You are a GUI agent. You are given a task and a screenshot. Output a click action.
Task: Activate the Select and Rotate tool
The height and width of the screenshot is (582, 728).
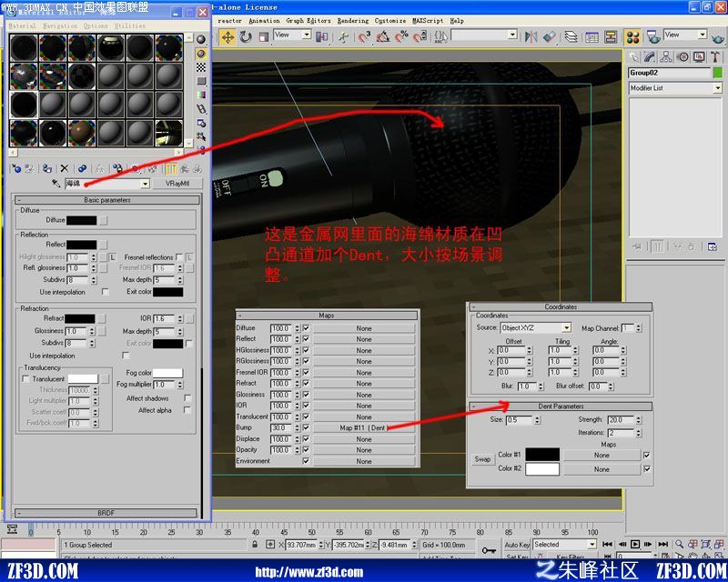[x=246, y=36]
